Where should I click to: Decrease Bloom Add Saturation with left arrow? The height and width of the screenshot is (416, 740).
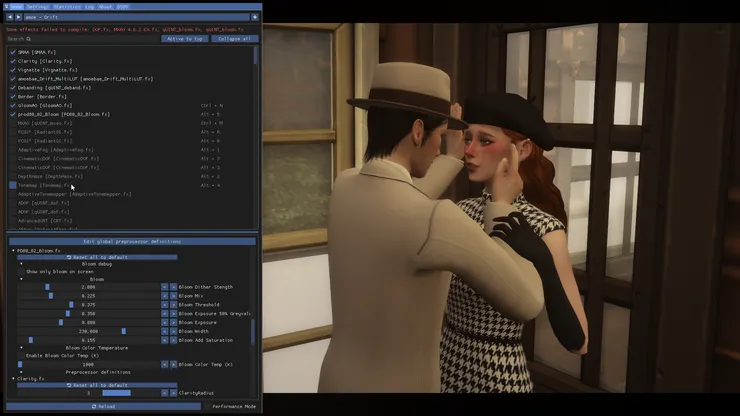[x=164, y=340]
